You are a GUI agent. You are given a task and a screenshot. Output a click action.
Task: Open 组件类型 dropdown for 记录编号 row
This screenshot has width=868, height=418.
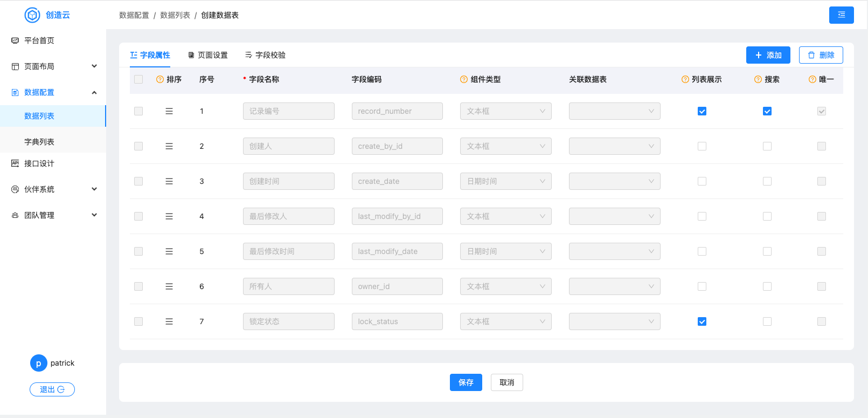click(x=506, y=111)
